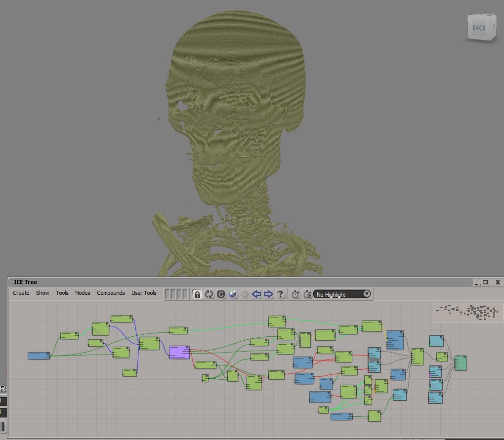Open the Compounds menu
The image size is (504, 440).
coord(111,293)
